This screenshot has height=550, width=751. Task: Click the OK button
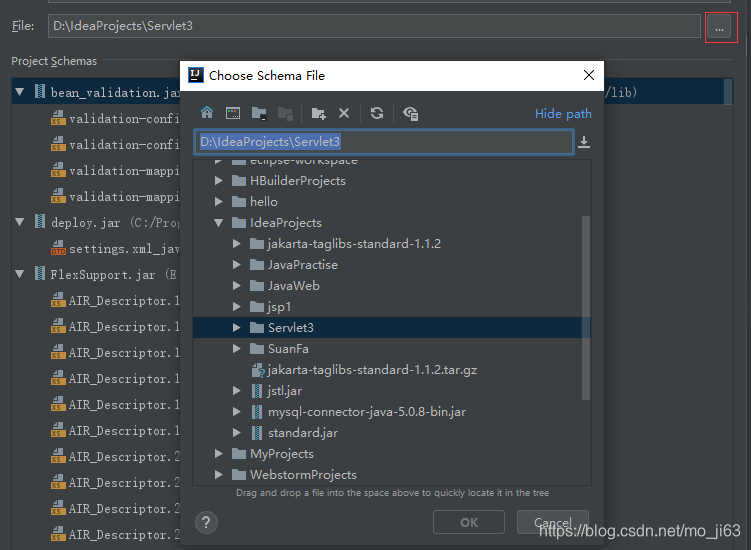pyautogui.click(x=469, y=522)
